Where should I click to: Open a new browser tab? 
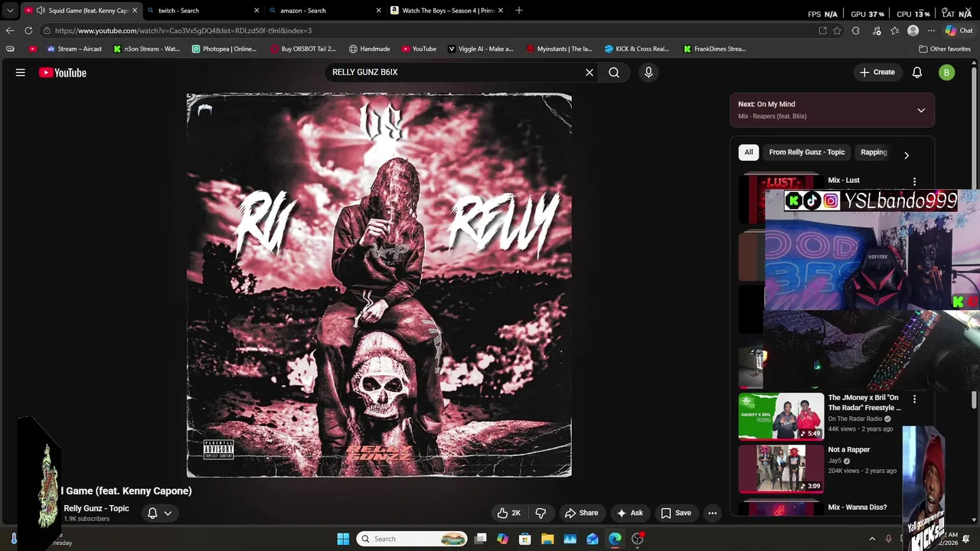pyautogui.click(x=519, y=10)
